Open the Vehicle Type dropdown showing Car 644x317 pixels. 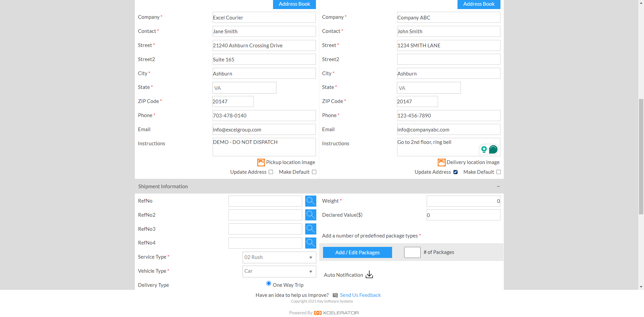click(x=279, y=271)
